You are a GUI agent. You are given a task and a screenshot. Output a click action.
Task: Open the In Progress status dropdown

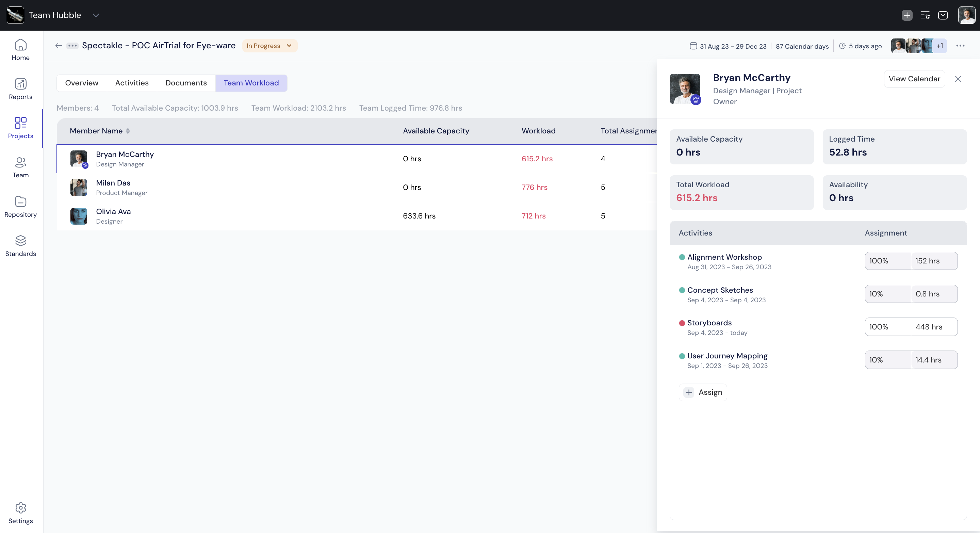click(269, 46)
